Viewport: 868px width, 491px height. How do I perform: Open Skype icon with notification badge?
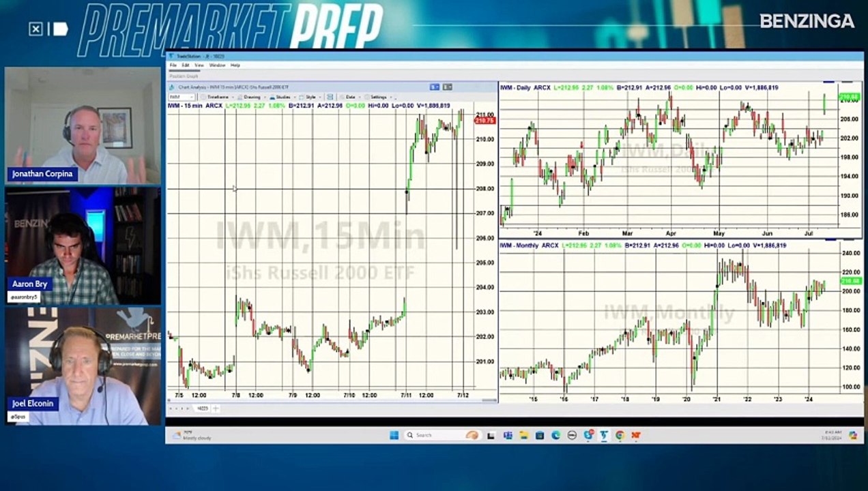588,435
